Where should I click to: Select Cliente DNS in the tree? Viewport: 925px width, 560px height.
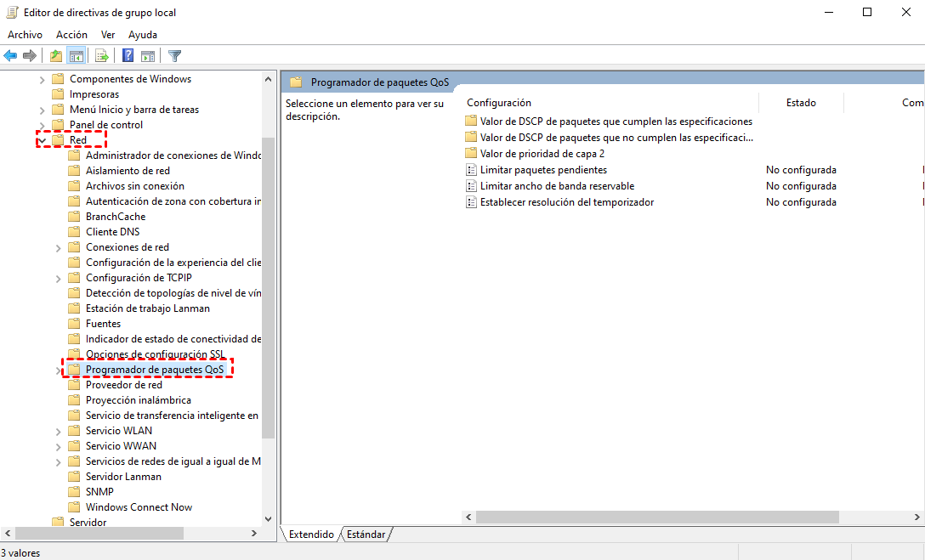coord(112,232)
